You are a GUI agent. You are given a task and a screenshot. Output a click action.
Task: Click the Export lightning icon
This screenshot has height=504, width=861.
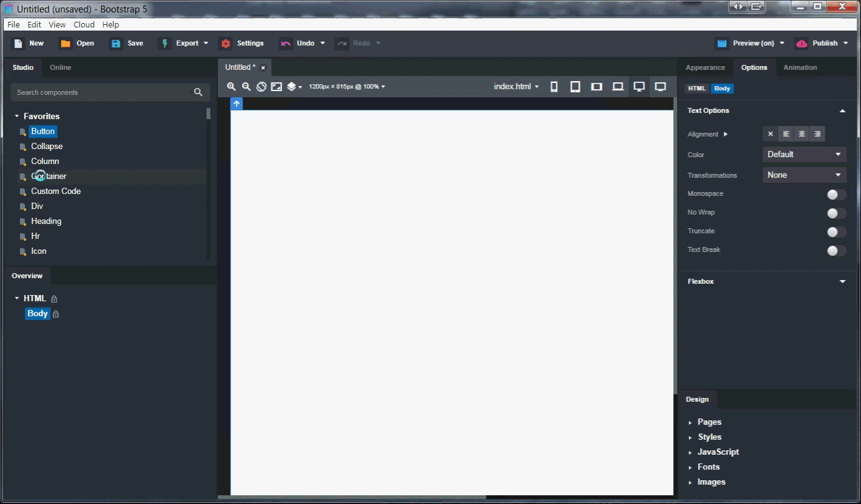click(165, 44)
